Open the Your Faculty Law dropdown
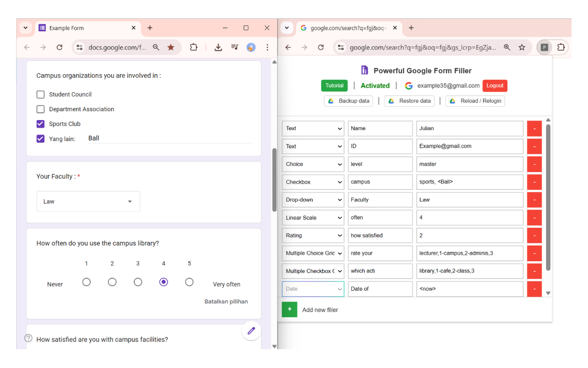 tap(88, 201)
